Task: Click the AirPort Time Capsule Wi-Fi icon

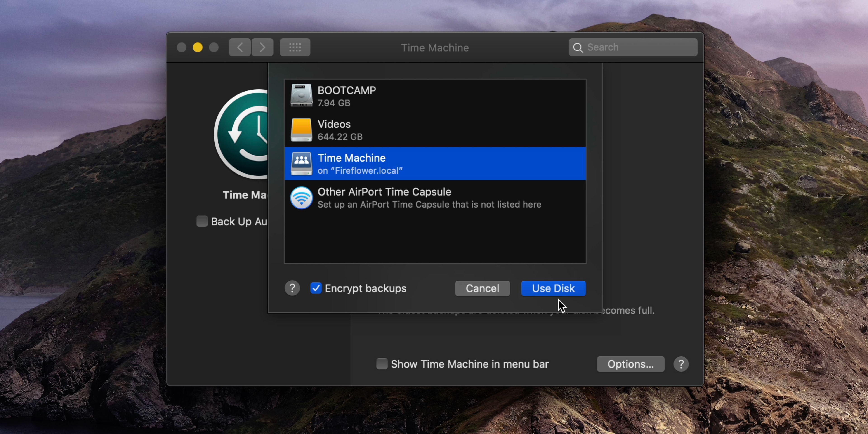Action: (301, 198)
